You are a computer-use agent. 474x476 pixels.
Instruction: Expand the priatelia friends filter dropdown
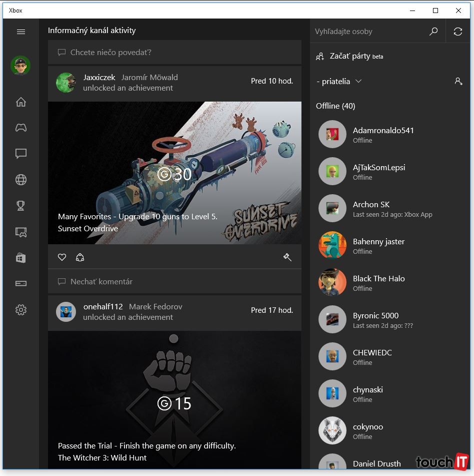click(x=339, y=81)
